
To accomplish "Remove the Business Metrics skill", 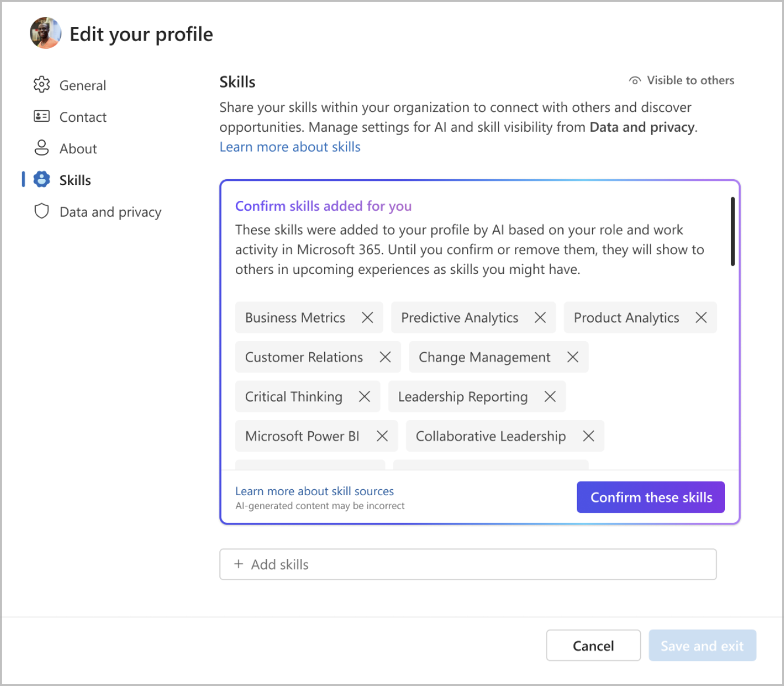I will (367, 317).
